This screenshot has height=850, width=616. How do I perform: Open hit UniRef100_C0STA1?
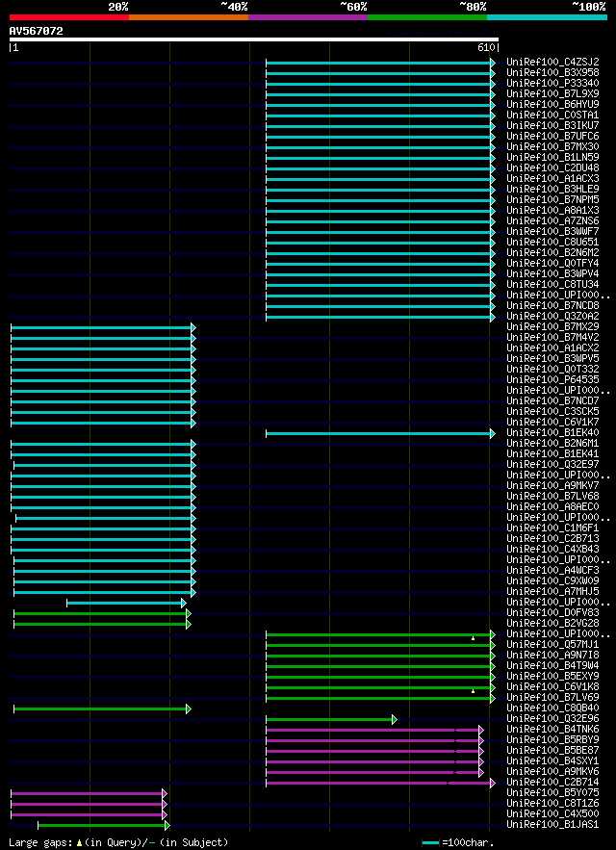(x=552, y=115)
